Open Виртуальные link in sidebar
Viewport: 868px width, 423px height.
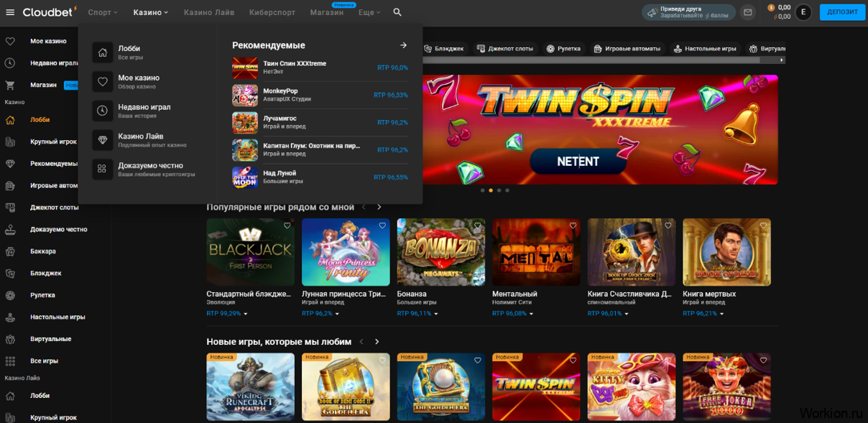coord(50,339)
